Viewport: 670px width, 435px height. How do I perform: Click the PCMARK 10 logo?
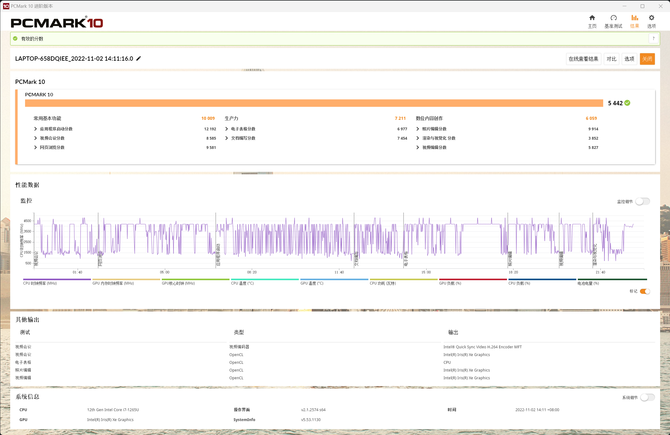[57, 23]
